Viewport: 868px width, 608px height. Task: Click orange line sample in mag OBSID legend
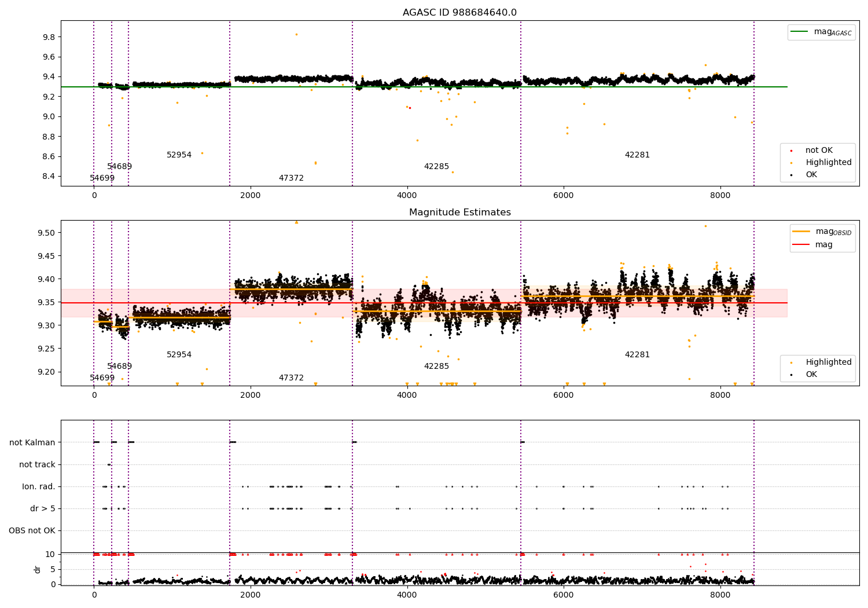pyautogui.click(x=801, y=232)
